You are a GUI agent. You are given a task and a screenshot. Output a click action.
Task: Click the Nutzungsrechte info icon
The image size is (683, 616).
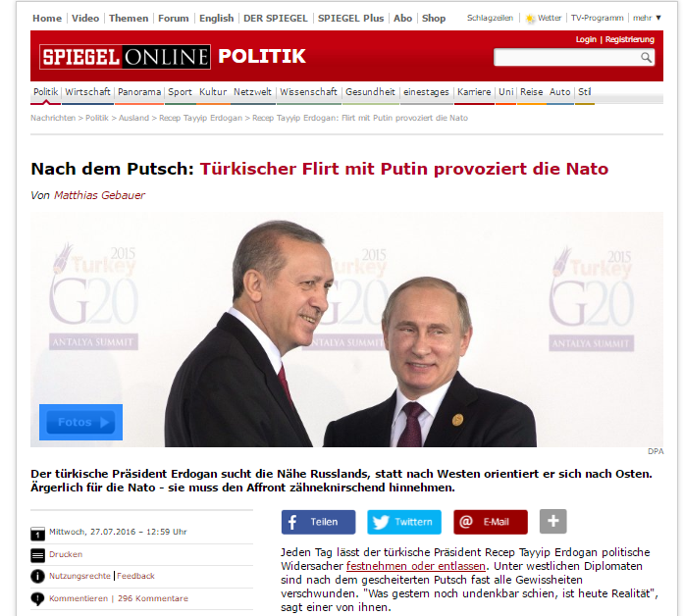[38, 577]
